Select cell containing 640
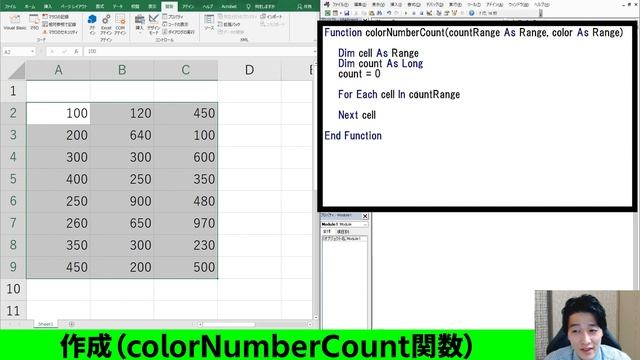The image size is (640, 360). pyautogui.click(x=122, y=135)
